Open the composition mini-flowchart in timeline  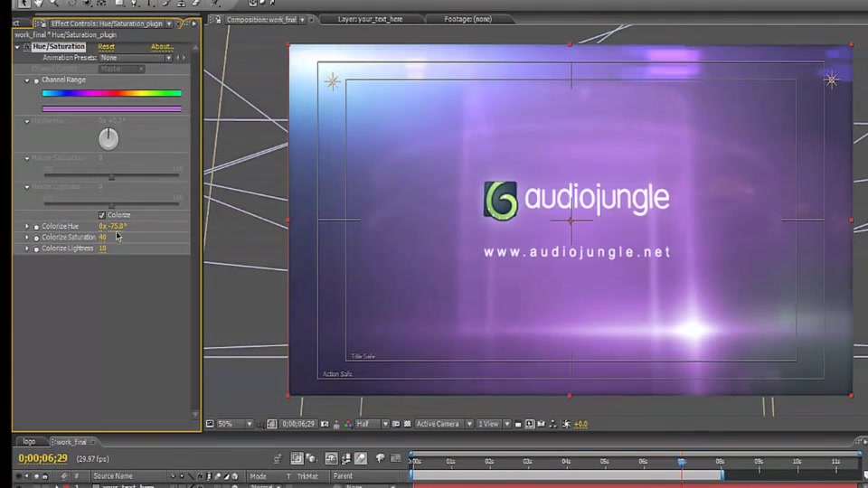pos(278,458)
